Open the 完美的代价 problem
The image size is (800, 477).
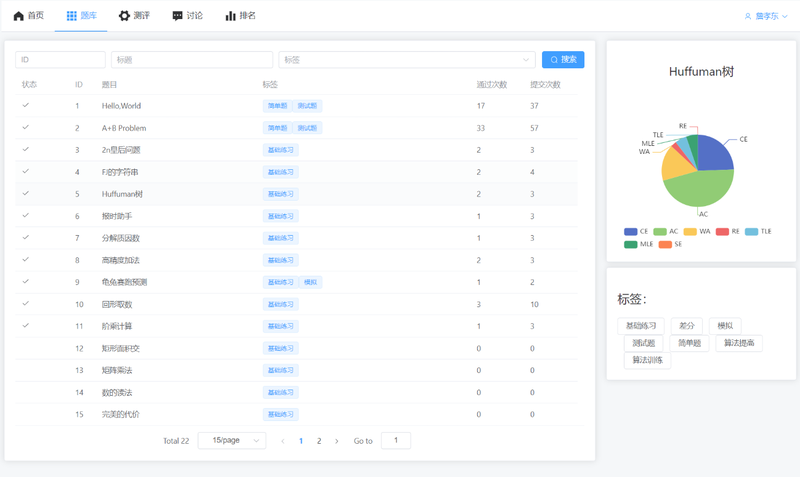(120, 414)
